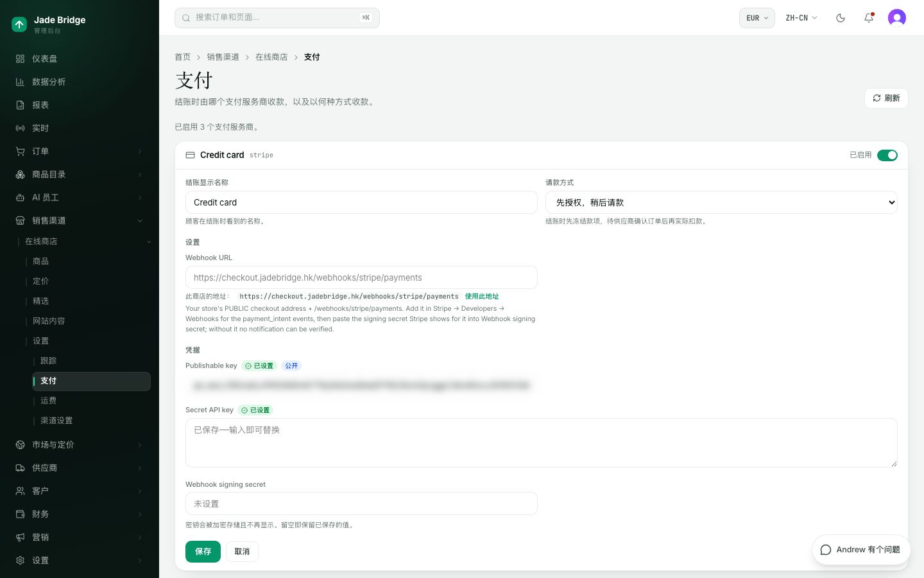Disable the Credit card 已启用 switch
924x578 pixels.
click(x=887, y=155)
